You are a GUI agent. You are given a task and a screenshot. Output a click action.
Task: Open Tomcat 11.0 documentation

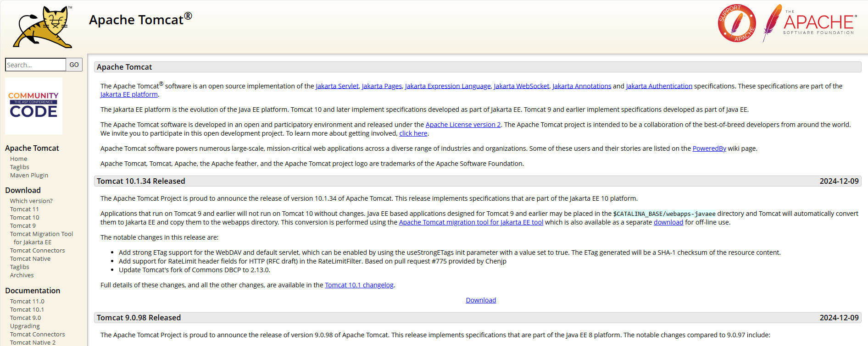pos(27,301)
